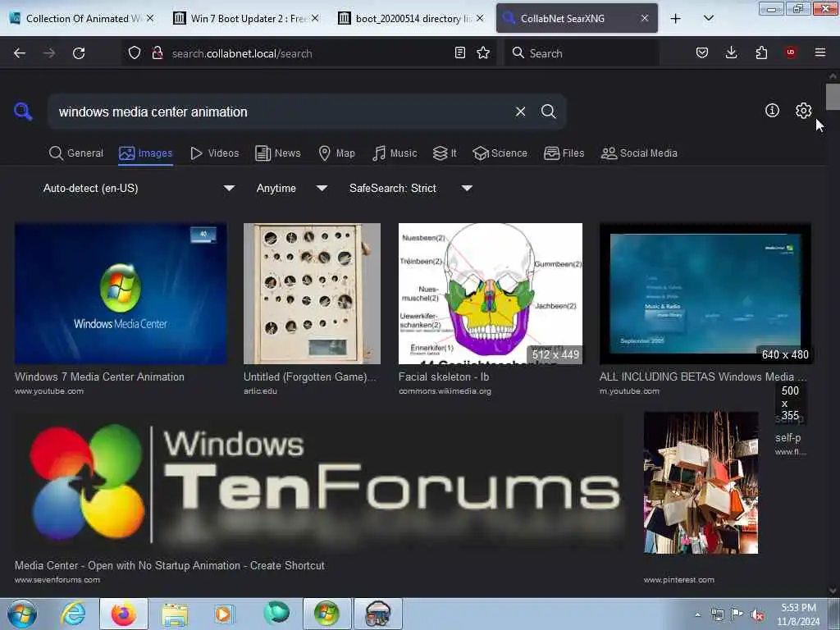Open a new browser tab
This screenshot has height=630, width=840.
(676, 19)
